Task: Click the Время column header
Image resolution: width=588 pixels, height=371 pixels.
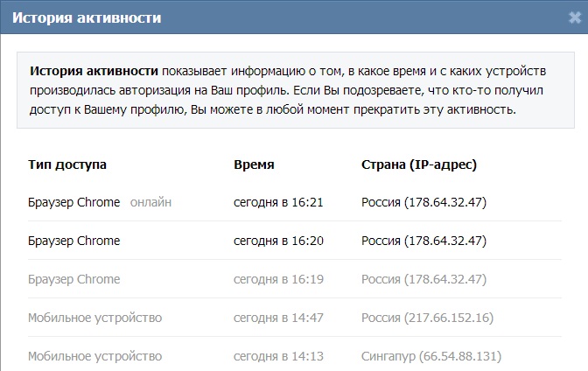Action: point(254,164)
